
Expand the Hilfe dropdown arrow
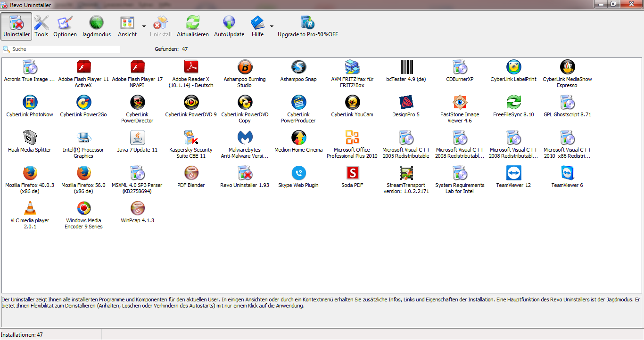pos(272,26)
